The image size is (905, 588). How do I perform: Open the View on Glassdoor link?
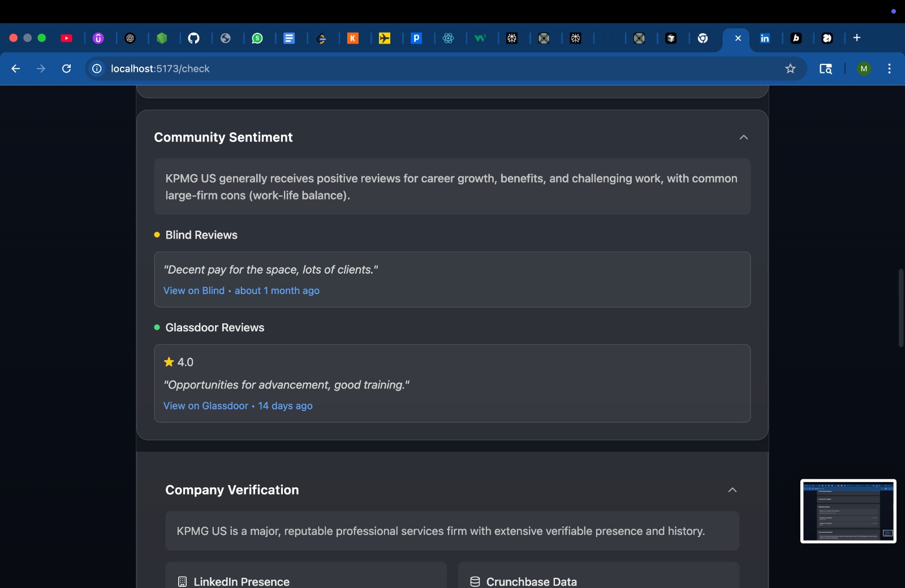click(x=206, y=406)
